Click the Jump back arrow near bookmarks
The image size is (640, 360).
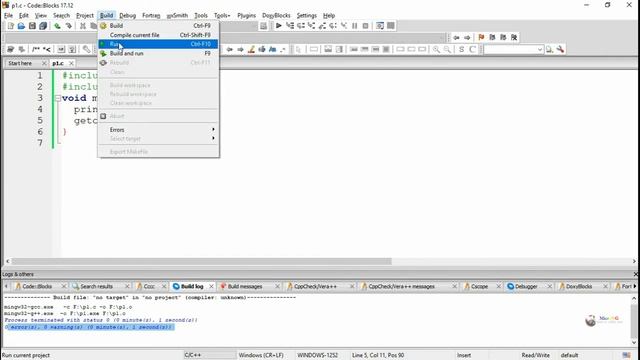456,37
